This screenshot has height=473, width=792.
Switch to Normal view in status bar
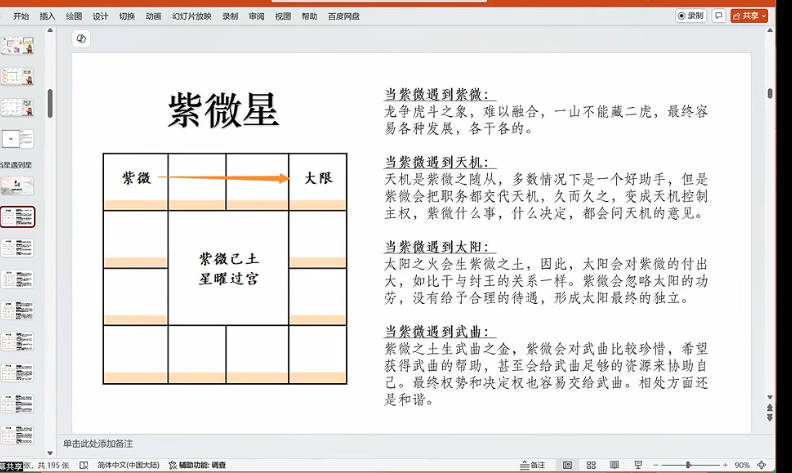(x=567, y=465)
